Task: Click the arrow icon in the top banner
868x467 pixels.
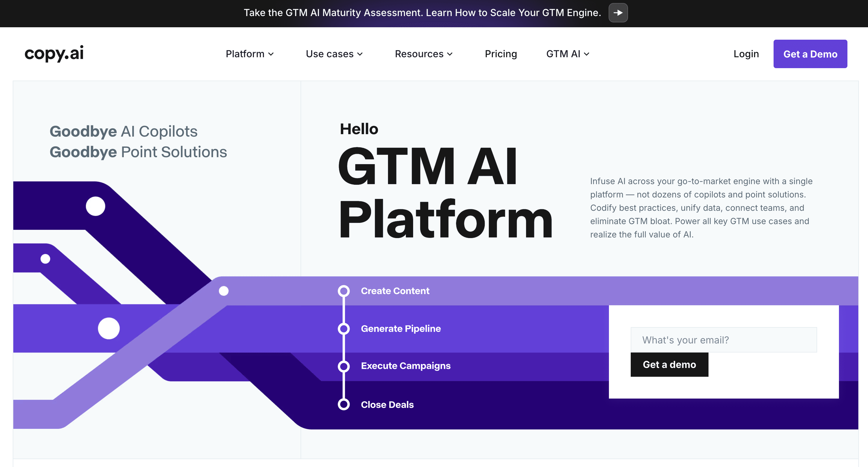Action: pyautogui.click(x=618, y=13)
